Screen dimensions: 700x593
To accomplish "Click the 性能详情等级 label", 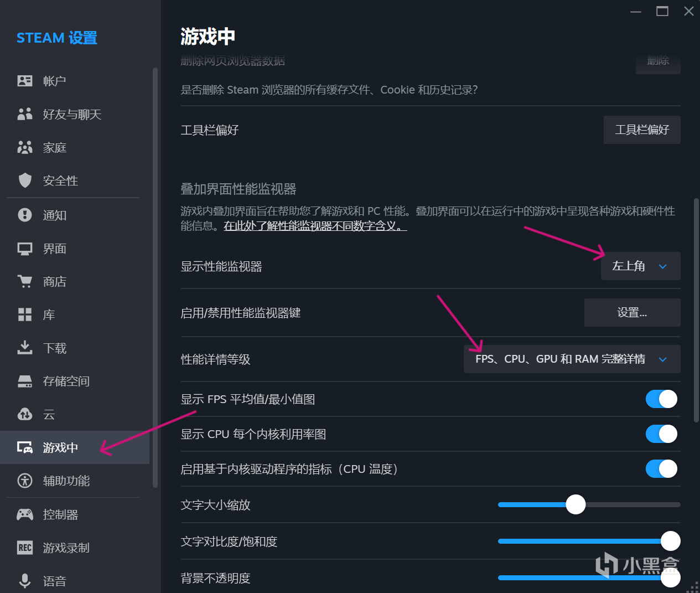I will point(215,359).
